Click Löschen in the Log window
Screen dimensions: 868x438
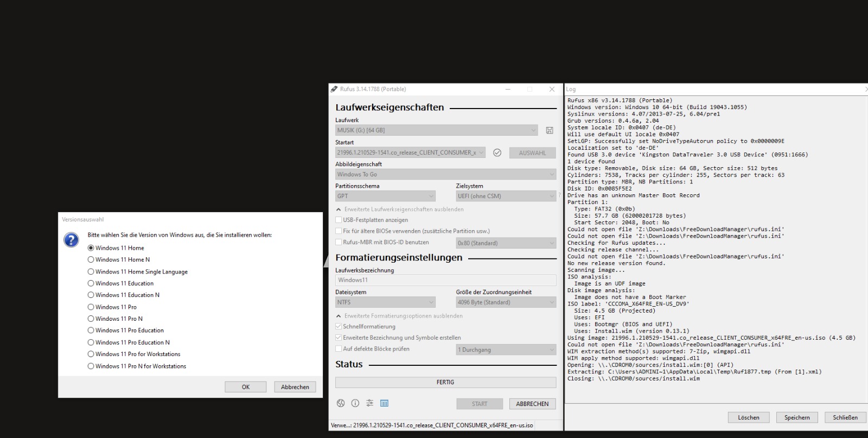(x=749, y=417)
